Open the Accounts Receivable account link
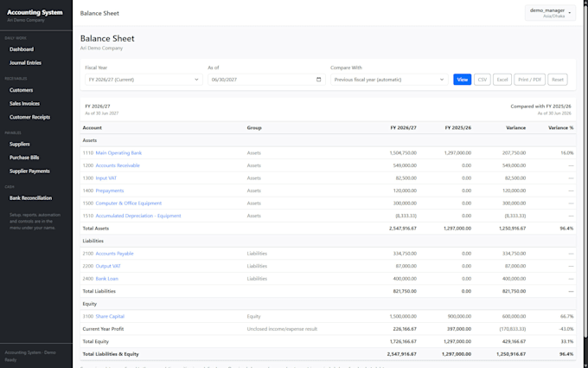The height and width of the screenshot is (368, 588). (118, 165)
